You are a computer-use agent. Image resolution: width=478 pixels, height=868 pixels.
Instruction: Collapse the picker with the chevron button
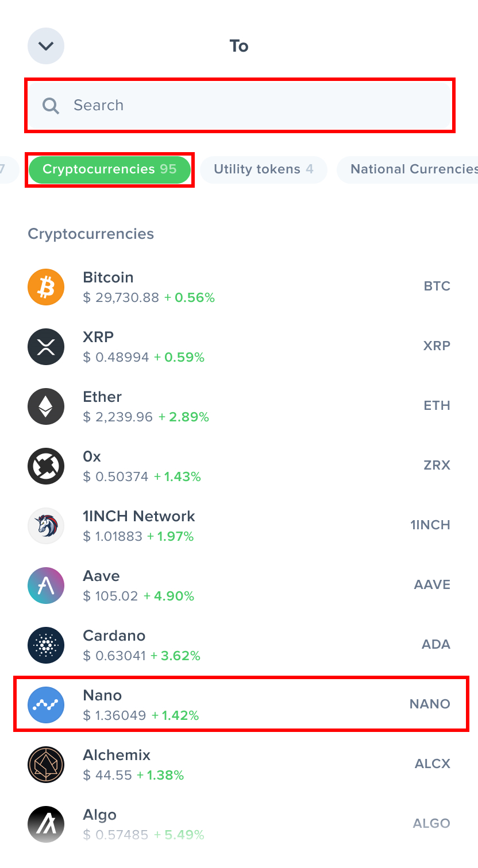[x=46, y=46]
